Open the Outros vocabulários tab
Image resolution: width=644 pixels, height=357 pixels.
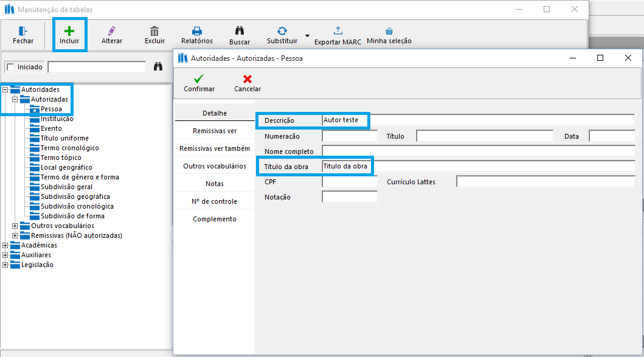pos(215,166)
